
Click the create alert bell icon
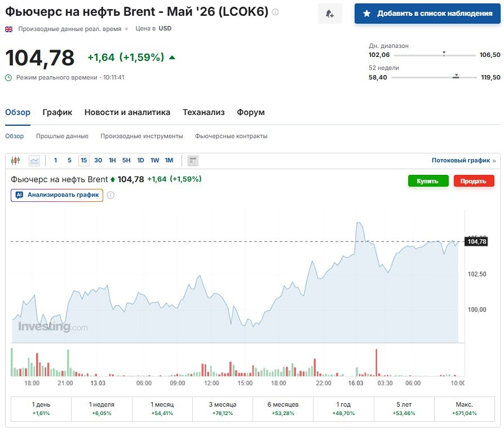click(330, 14)
